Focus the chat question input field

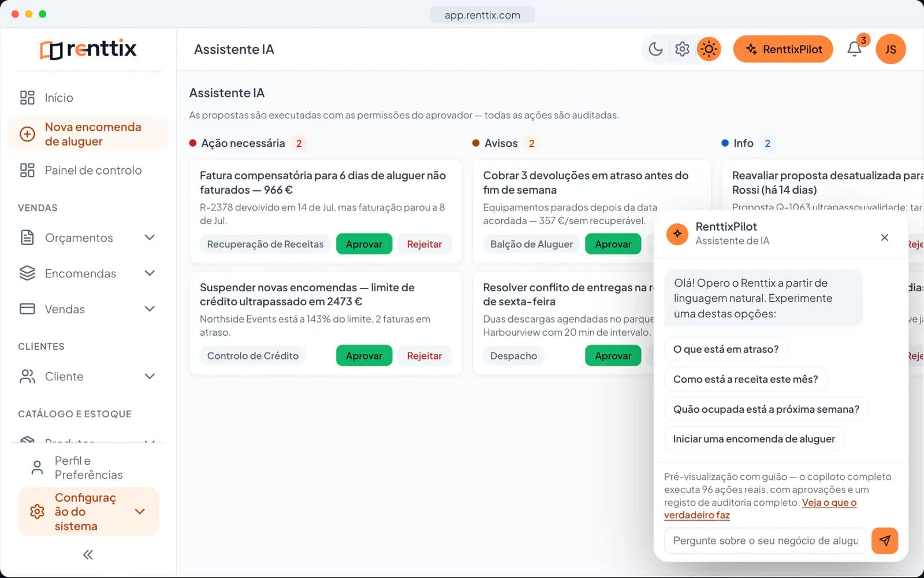click(x=765, y=540)
